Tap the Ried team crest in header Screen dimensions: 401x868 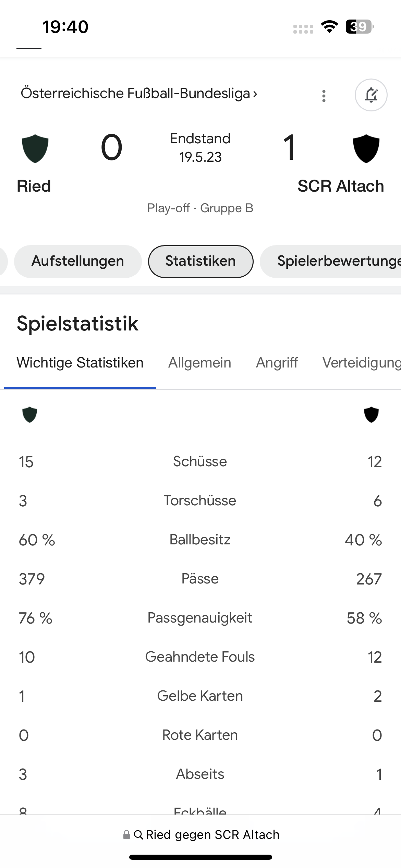click(35, 148)
